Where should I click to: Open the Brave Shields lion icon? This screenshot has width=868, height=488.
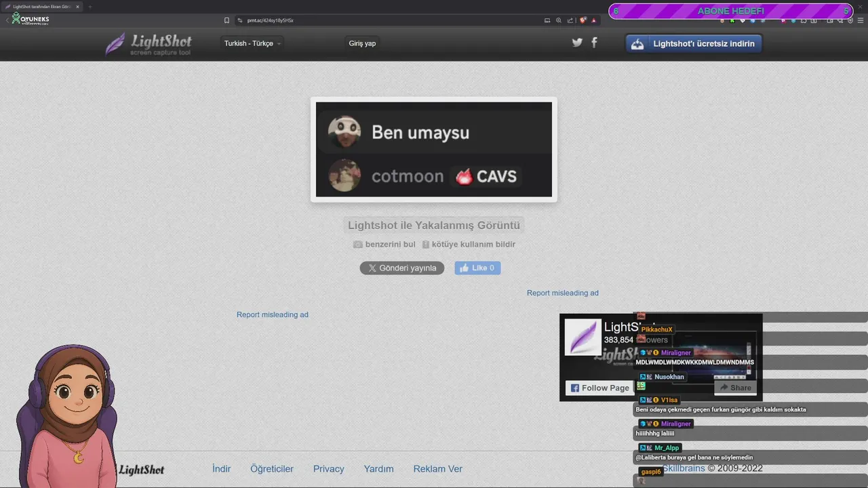583,20
